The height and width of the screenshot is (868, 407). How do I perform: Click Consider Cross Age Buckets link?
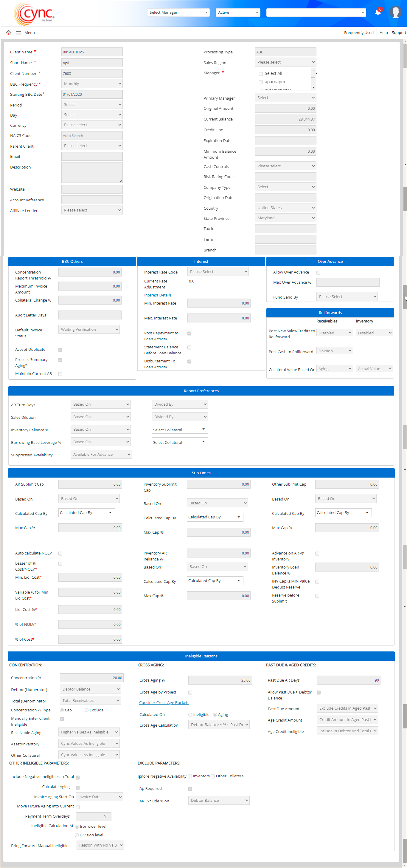(164, 702)
